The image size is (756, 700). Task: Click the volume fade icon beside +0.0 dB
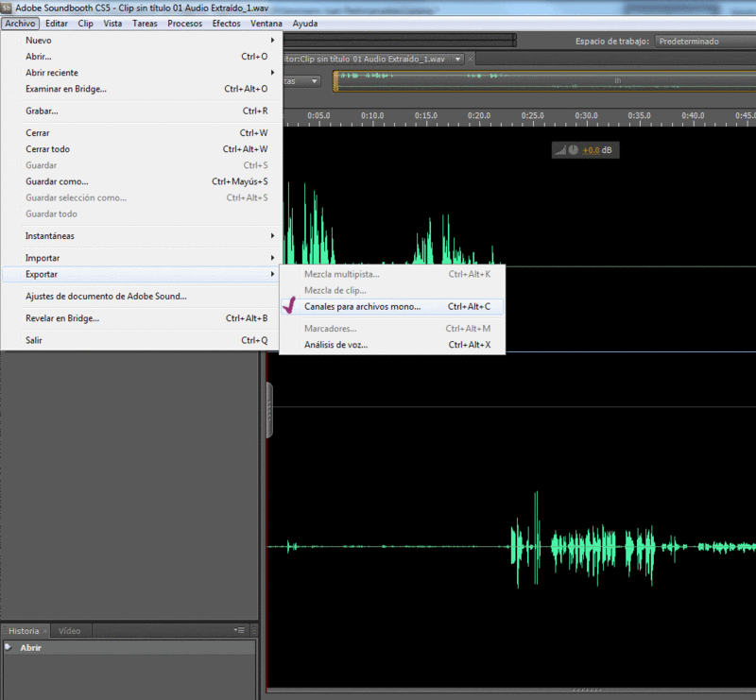coord(559,150)
